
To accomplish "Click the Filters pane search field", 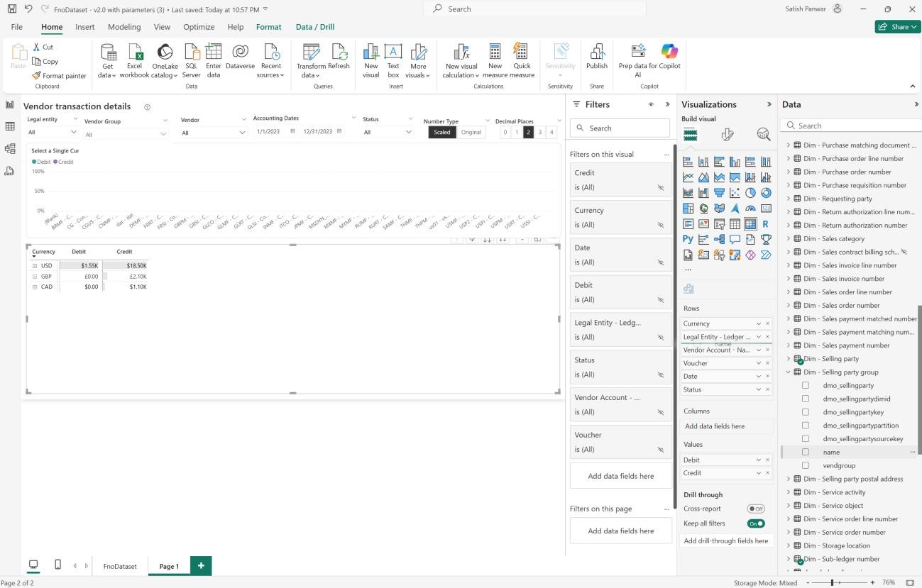I will pyautogui.click(x=620, y=128).
